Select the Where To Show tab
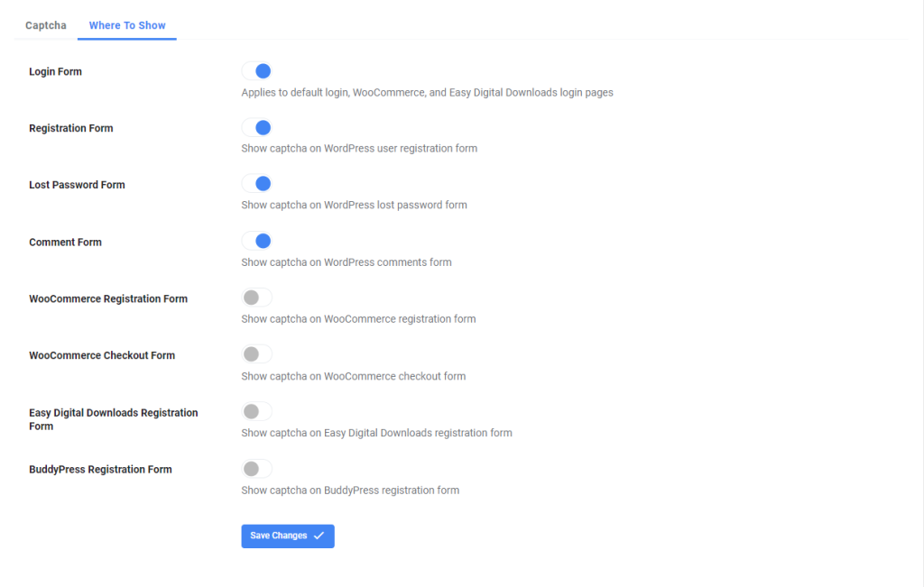 coord(127,25)
